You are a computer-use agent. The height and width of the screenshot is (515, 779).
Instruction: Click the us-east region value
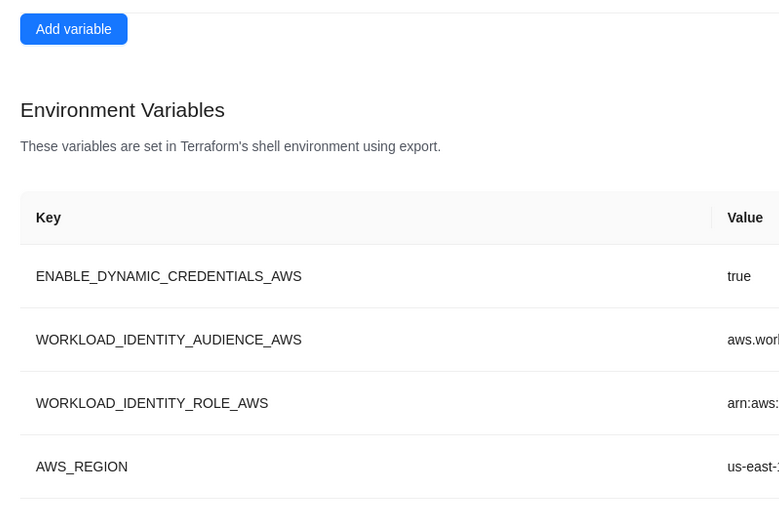pos(752,467)
